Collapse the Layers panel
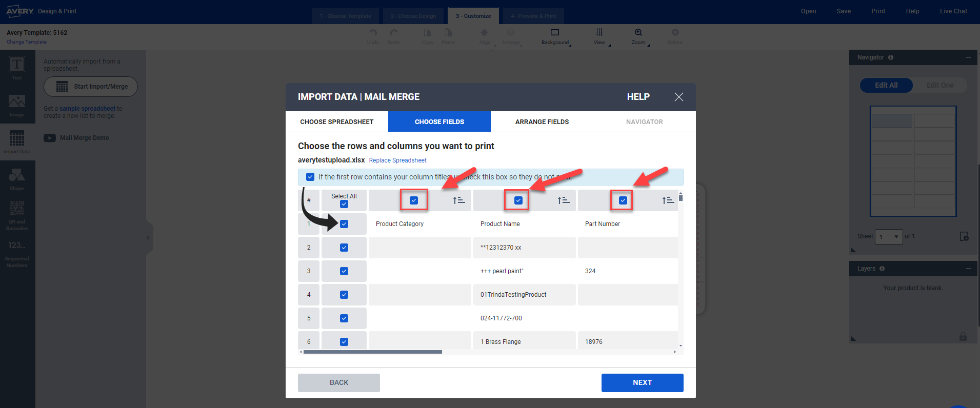This screenshot has width=980, height=408. pos(969,269)
